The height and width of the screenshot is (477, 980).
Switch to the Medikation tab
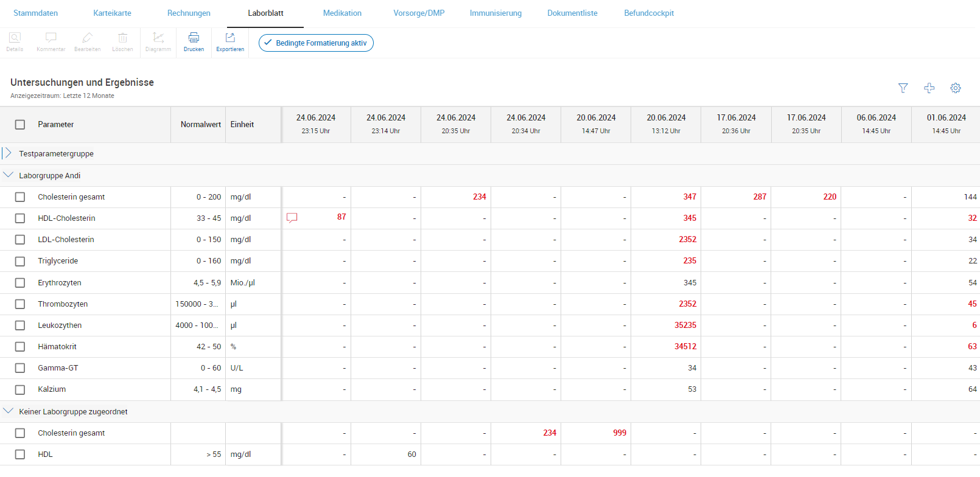[342, 13]
